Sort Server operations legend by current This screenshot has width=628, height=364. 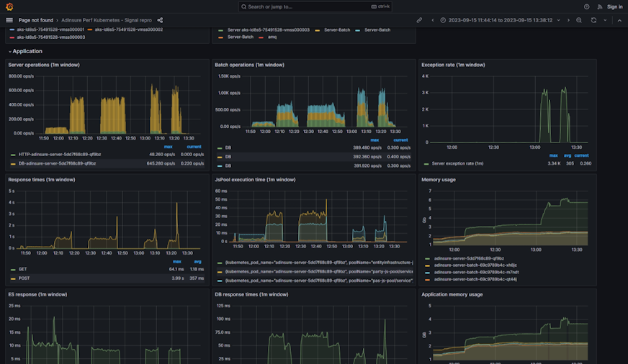coord(194,147)
